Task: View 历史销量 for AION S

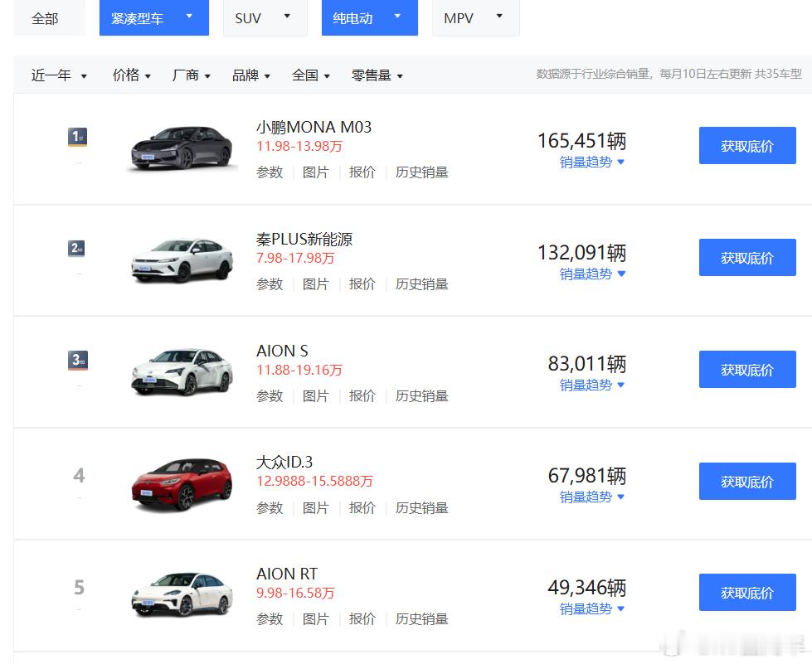Action: [x=421, y=396]
